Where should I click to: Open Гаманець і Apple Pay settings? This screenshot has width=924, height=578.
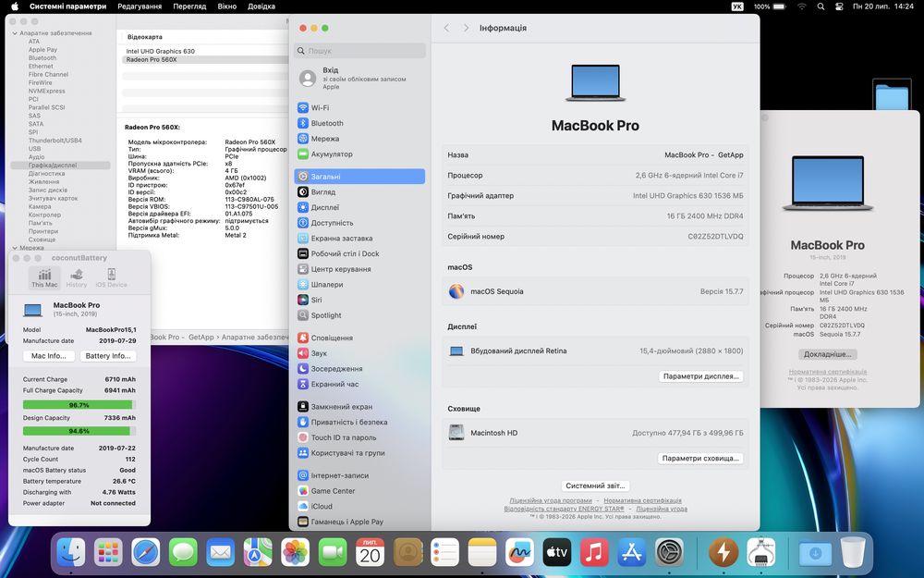point(359,522)
